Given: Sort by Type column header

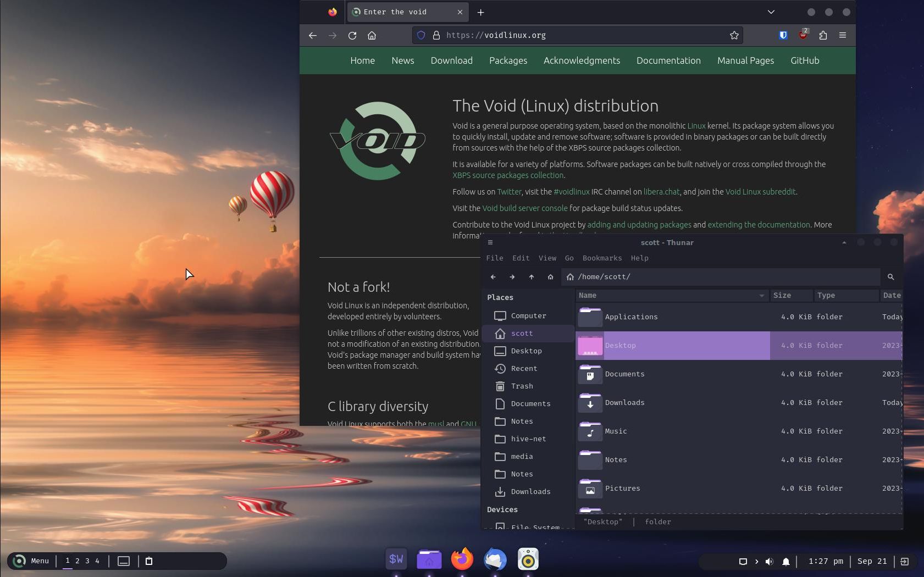Looking at the screenshot, I should click(846, 296).
